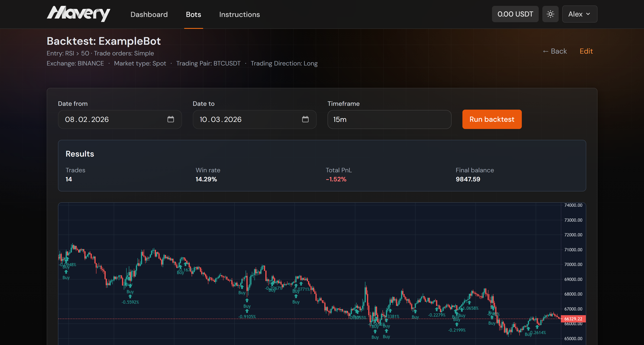Click the current price label 66329.22
The image size is (644, 345).
pos(573,319)
